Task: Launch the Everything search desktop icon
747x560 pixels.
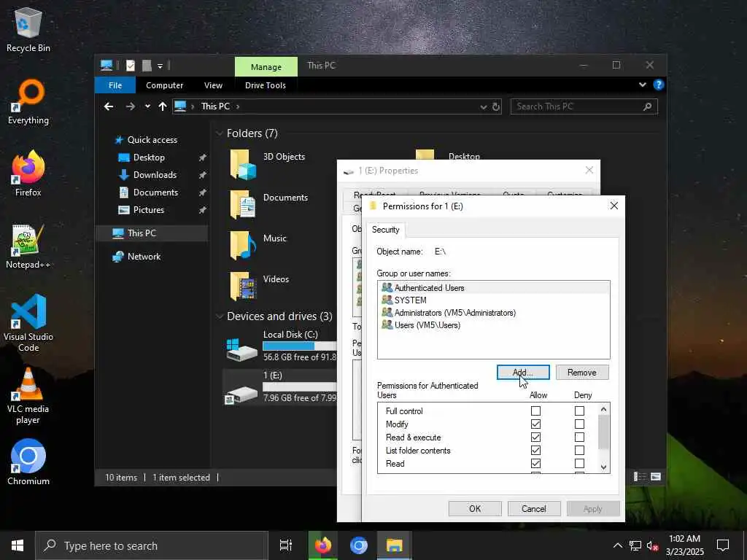Action: pyautogui.click(x=28, y=102)
